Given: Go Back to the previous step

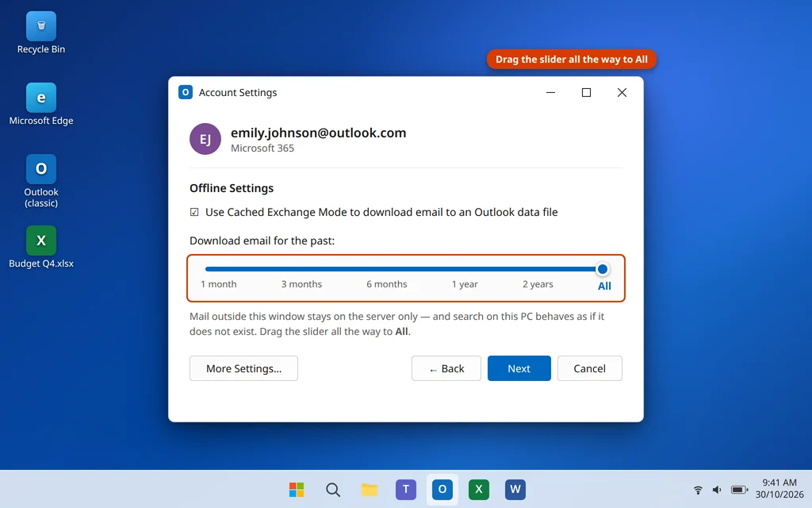Looking at the screenshot, I should [446, 368].
